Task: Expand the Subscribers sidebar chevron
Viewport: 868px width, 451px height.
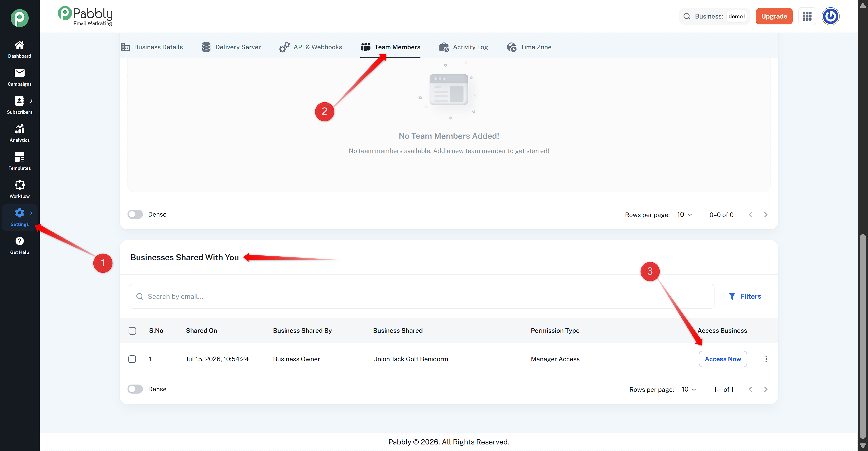Action: pyautogui.click(x=31, y=101)
